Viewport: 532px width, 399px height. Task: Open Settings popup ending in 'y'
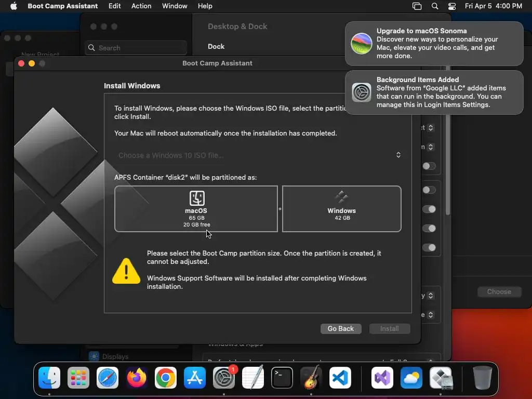430,296
